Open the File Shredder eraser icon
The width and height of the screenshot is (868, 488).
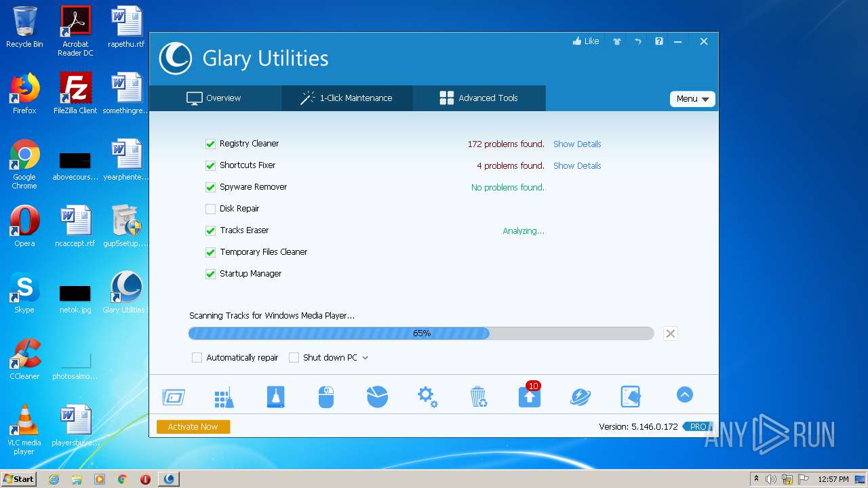point(631,397)
